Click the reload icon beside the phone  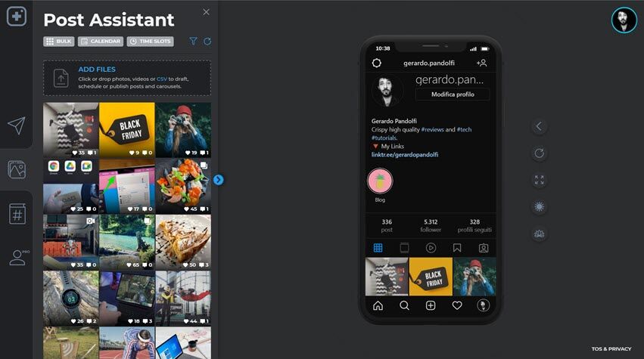pos(539,153)
